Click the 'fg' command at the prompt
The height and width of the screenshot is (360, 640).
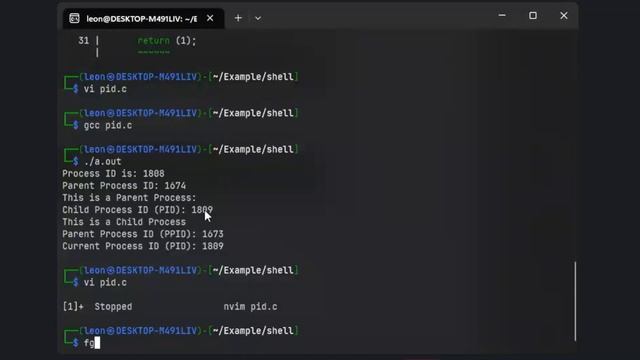tap(89, 343)
